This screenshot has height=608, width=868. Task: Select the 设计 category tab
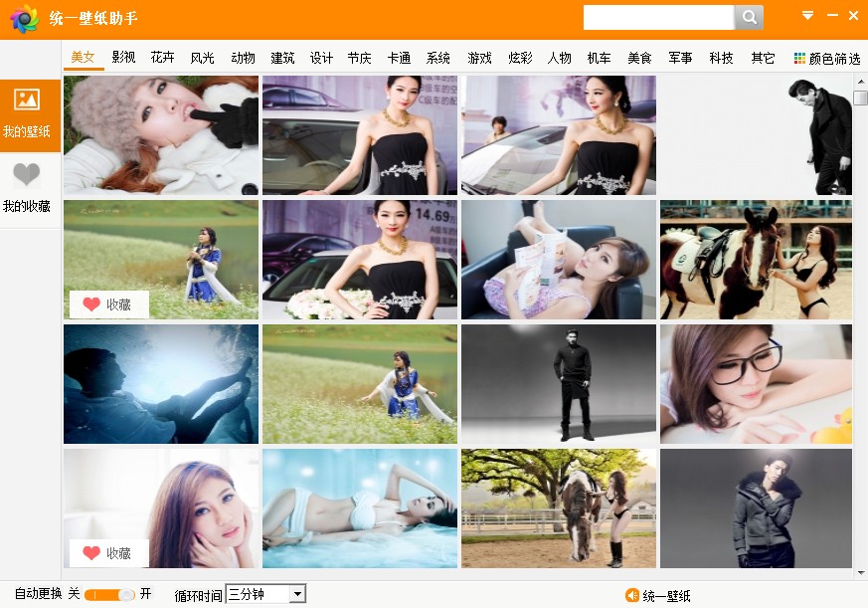click(x=321, y=58)
